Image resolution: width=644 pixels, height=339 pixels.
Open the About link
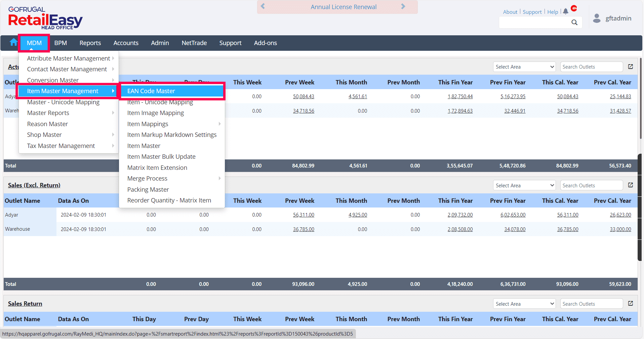[x=510, y=12]
